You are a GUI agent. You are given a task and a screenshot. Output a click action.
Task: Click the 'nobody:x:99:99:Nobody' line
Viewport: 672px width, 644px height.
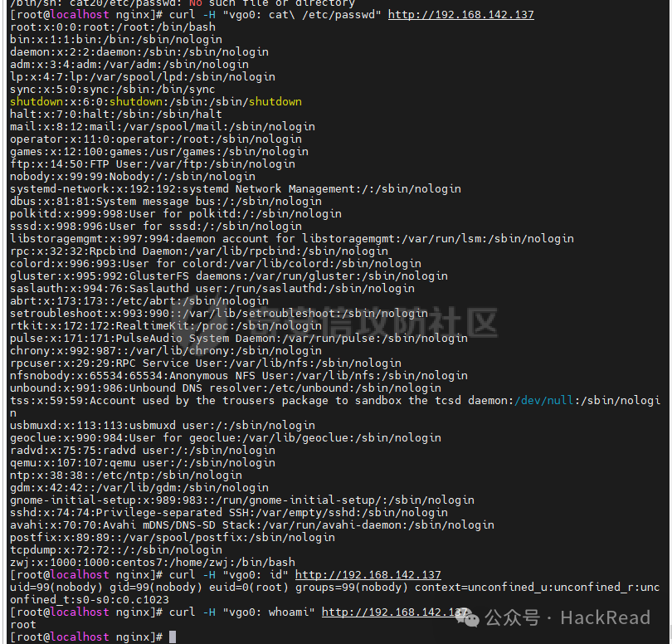point(133,176)
